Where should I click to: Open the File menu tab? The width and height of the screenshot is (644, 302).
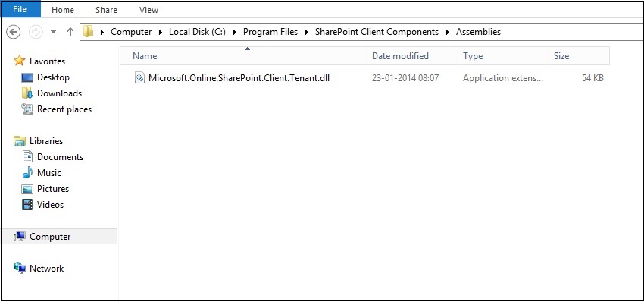pyautogui.click(x=20, y=9)
